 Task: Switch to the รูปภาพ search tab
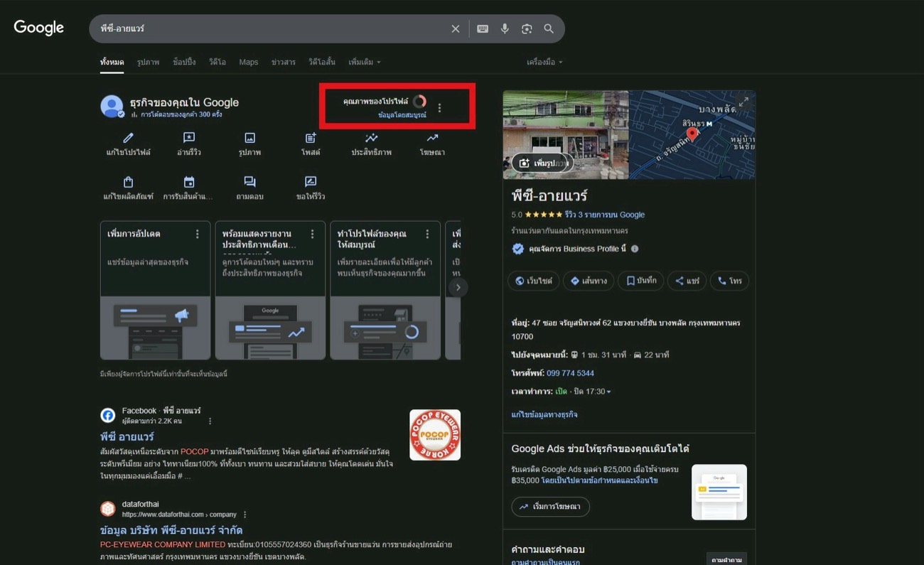(x=148, y=63)
